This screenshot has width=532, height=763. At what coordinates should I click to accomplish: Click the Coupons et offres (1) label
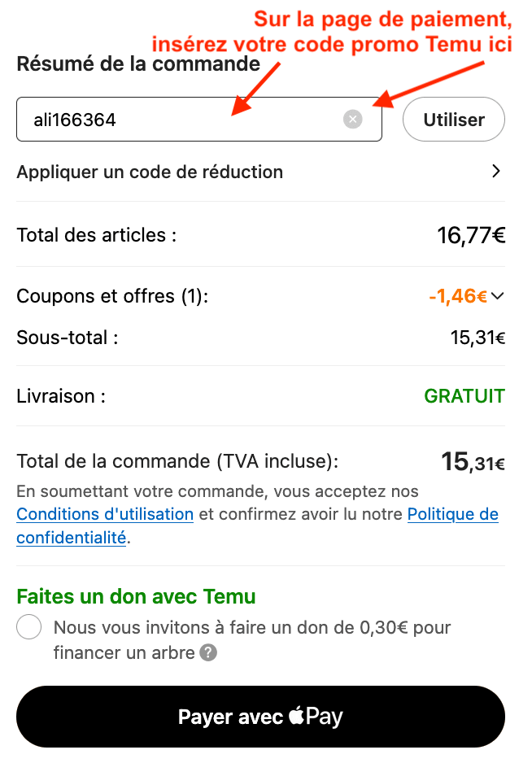[x=112, y=296]
